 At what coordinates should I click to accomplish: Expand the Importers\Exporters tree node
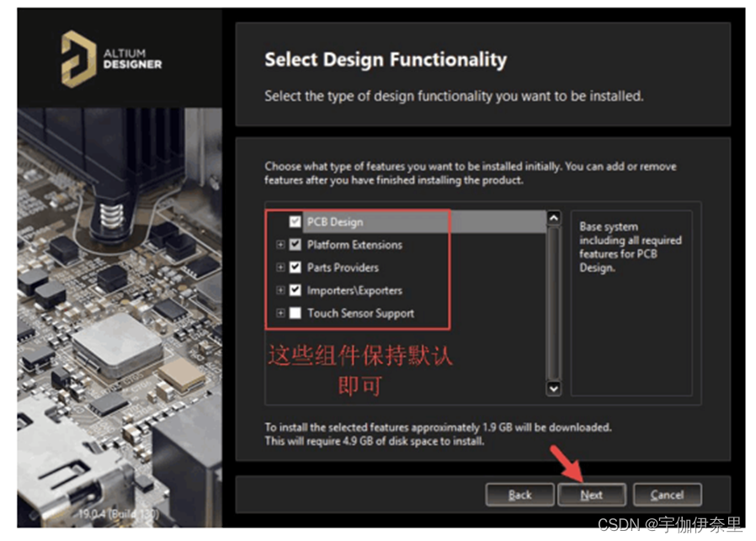pyautogui.click(x=280, y=290)
